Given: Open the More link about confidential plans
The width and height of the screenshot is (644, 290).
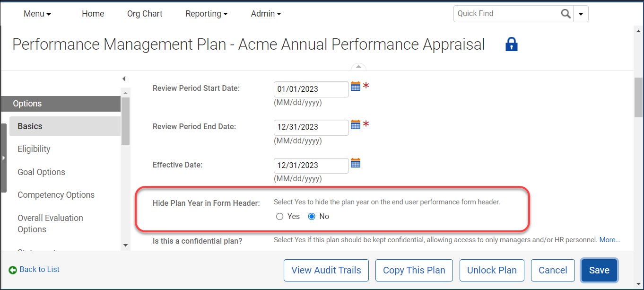Looking at the screenshot, I should click(609, 240).
